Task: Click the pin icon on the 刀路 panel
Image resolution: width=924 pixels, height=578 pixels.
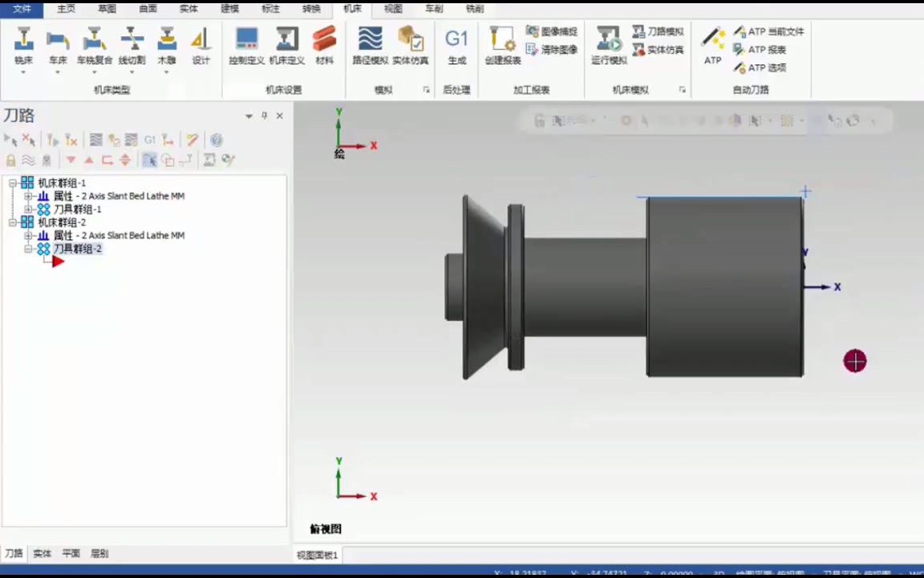Action: click(264, 116)
